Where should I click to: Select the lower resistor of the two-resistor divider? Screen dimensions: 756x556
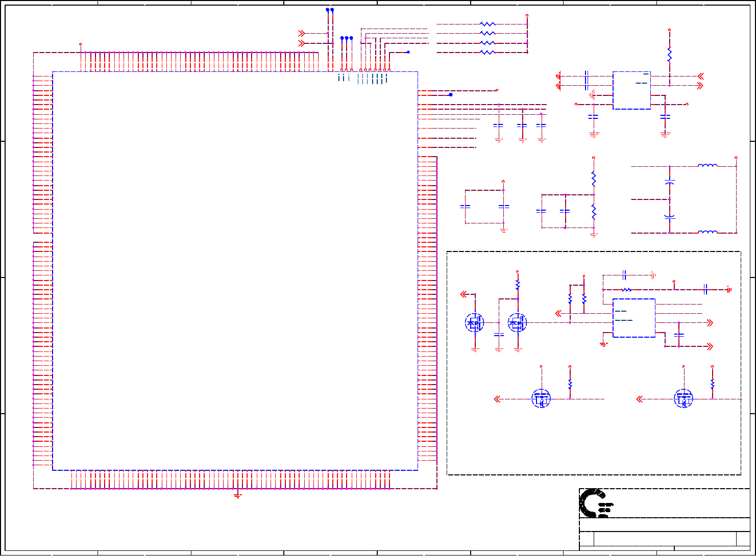594,211
